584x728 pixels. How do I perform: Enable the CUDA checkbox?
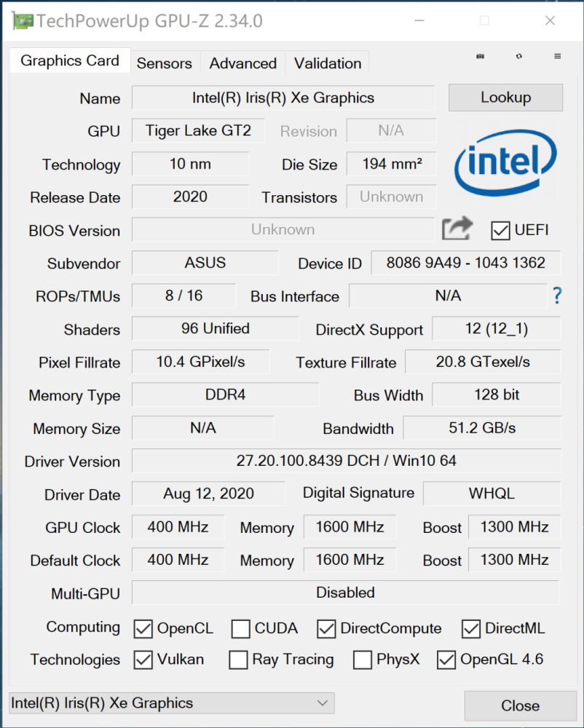241,628
